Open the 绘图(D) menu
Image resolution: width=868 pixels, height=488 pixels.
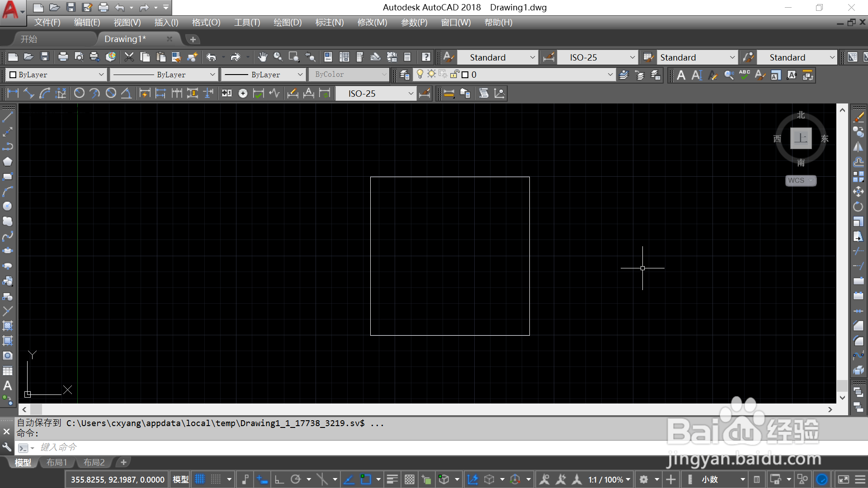(x=288, y=23)
